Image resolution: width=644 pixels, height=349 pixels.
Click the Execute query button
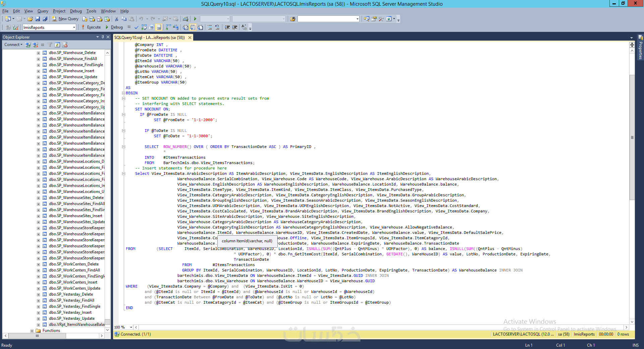coord(91,27)
